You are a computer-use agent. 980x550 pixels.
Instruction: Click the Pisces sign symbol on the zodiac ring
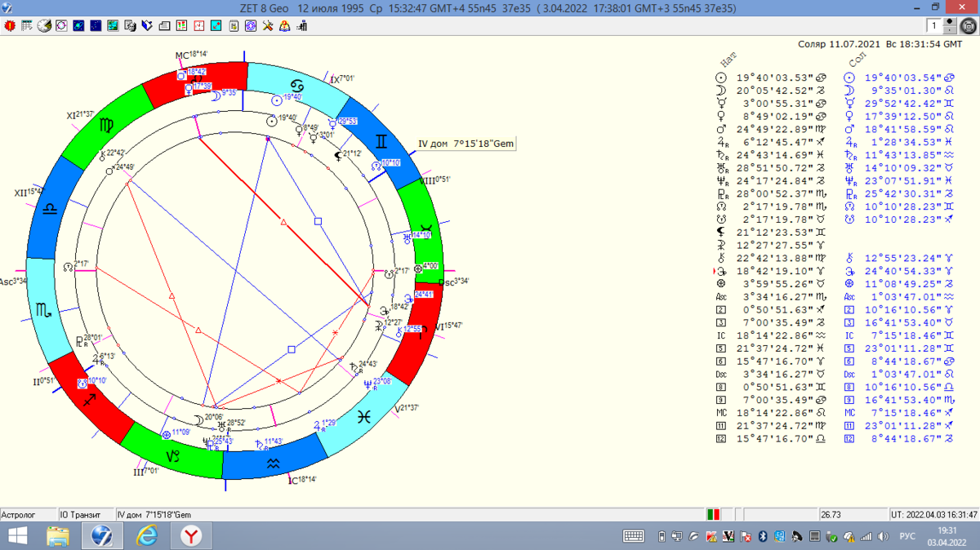(x=364, y=416)
